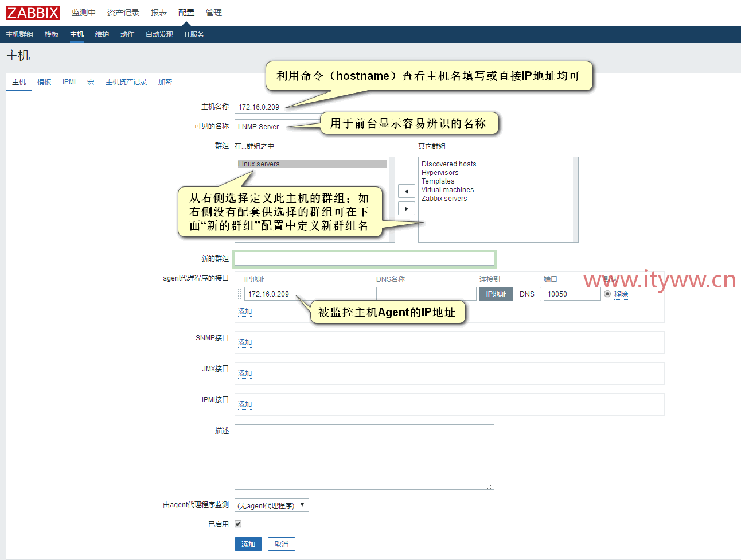
Task: Open the 资产记录 top menu
Action: [123, 13]
